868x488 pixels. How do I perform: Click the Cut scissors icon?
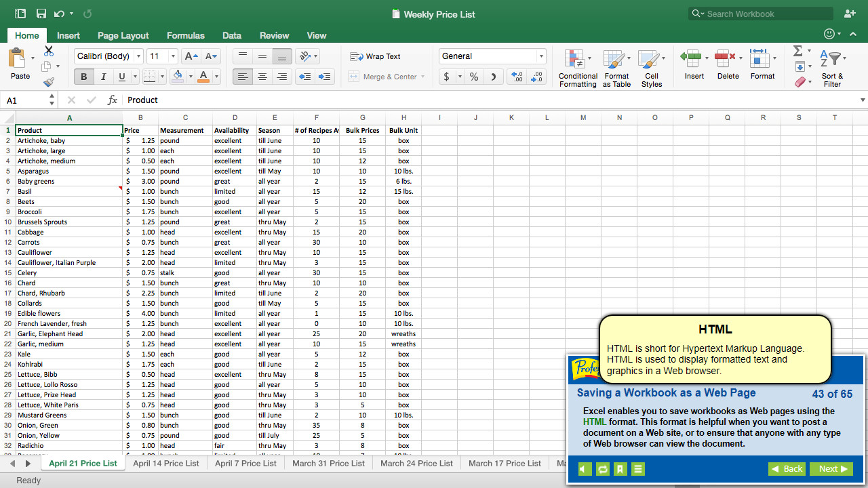click(48, 52)
